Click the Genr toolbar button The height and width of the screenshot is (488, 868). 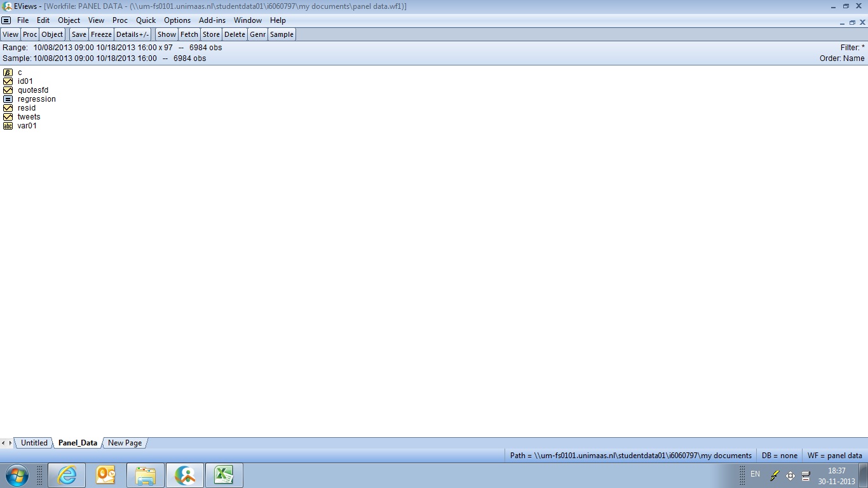point(257,34)
